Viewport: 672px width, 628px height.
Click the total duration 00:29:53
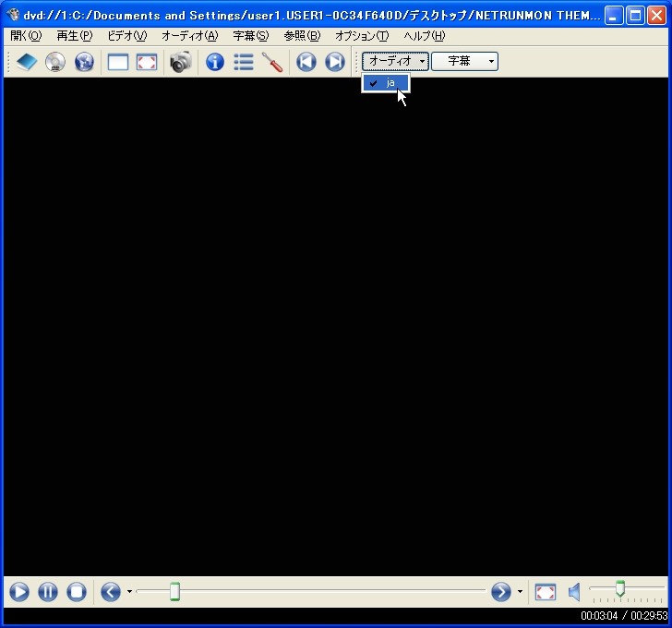tap(649, 616)
